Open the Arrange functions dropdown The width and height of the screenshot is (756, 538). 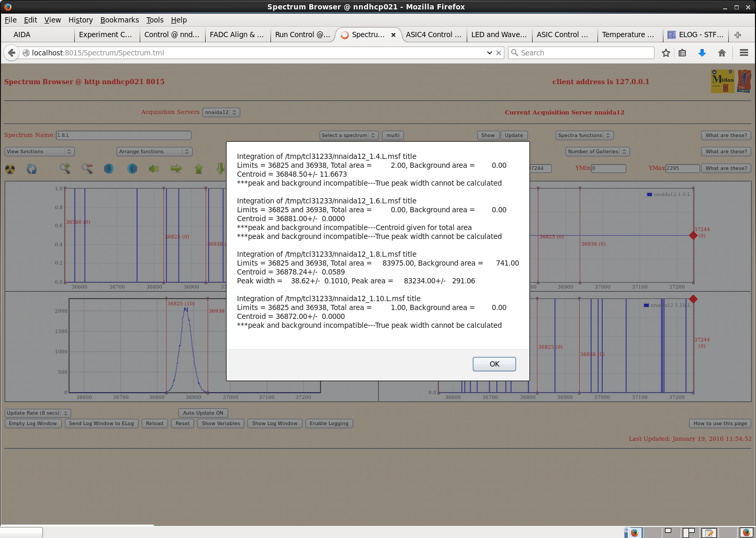coord(155,152)
